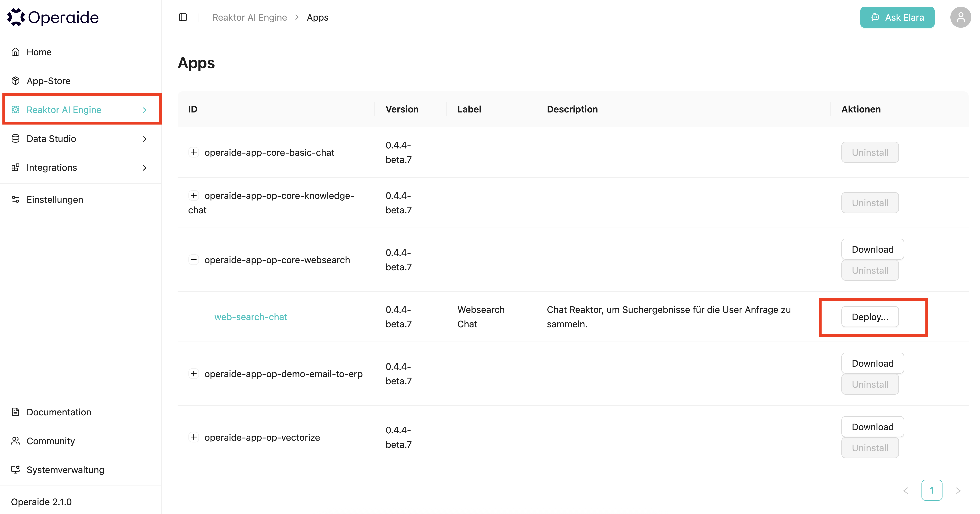This screenshot has height=514, width=980.
Task: Click the Community people icon
Action: click(16, 441)
